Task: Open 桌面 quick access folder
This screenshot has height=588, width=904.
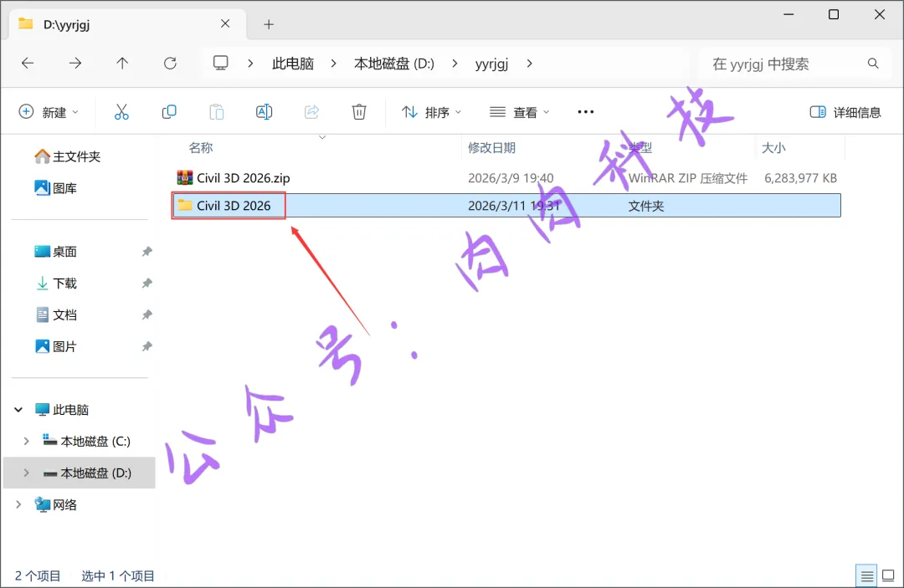Action: [x=56, y=251]
